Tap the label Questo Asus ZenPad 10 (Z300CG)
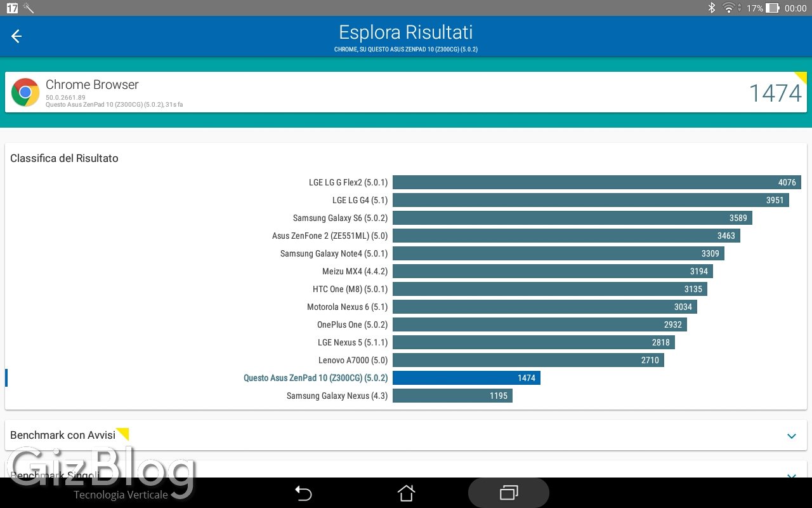 click(x=315, y=378)
